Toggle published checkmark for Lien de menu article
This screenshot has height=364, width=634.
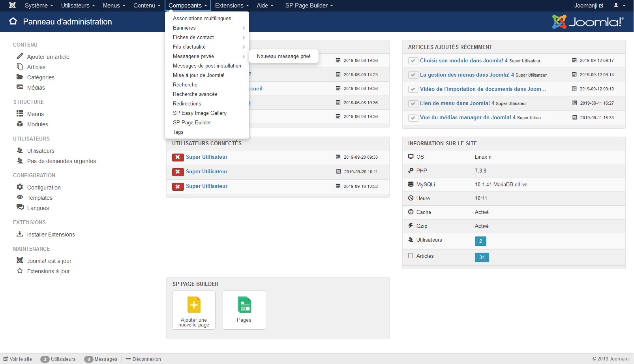[413, 103]
